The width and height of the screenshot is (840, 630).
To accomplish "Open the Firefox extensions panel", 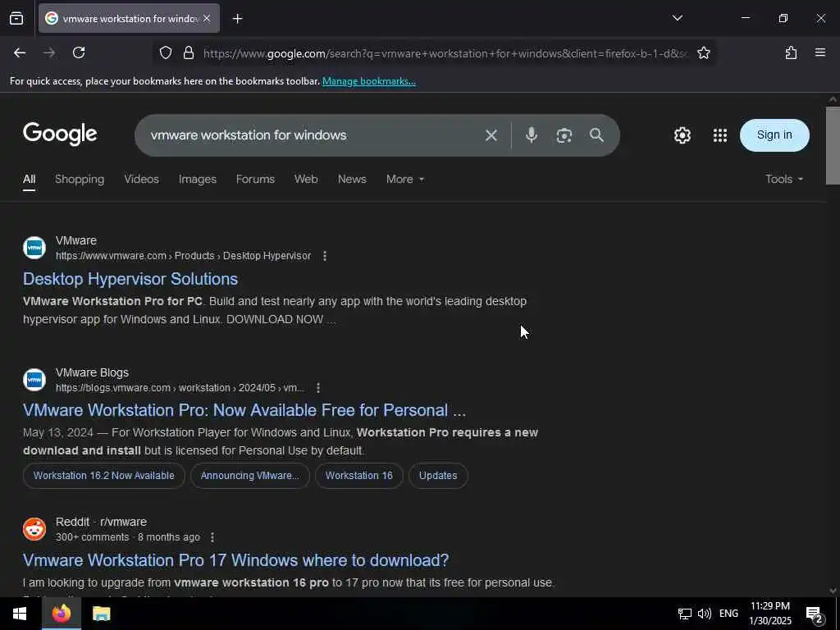I will tap(791, 53).
